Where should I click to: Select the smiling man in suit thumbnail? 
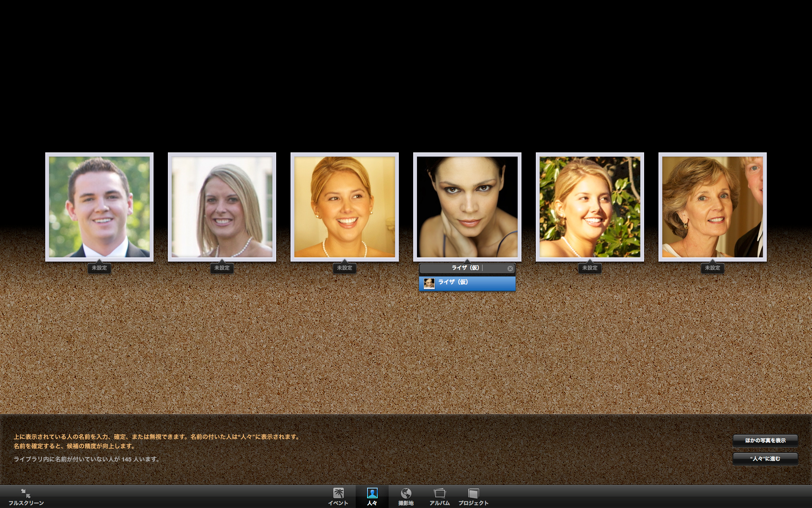99,207
